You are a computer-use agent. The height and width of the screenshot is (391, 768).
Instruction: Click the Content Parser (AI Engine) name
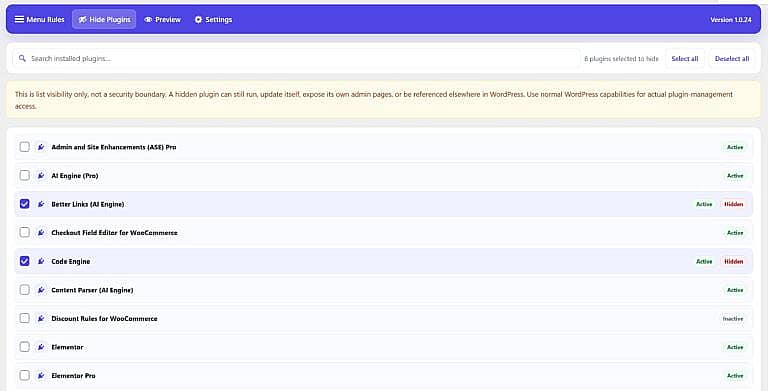92,290
